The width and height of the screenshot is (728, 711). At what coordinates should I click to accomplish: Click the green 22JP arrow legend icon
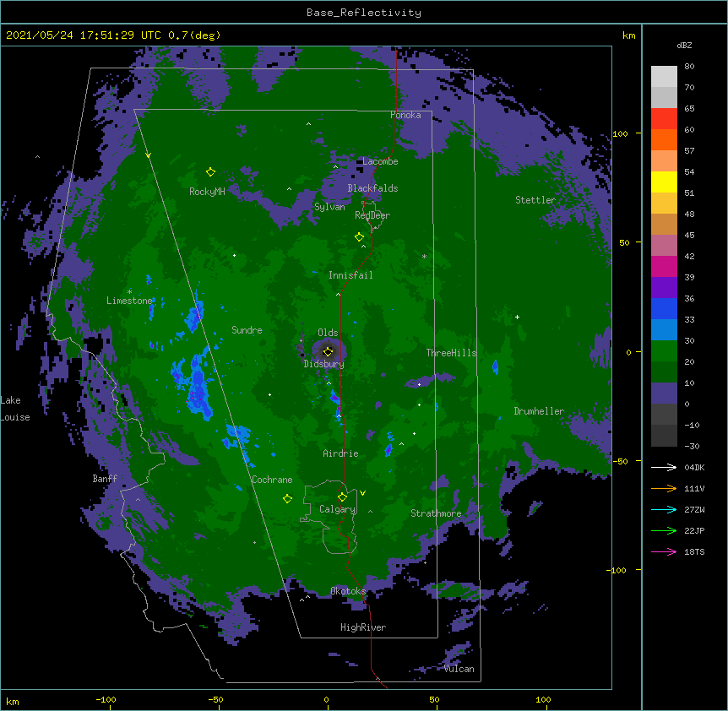click(664, 530)
